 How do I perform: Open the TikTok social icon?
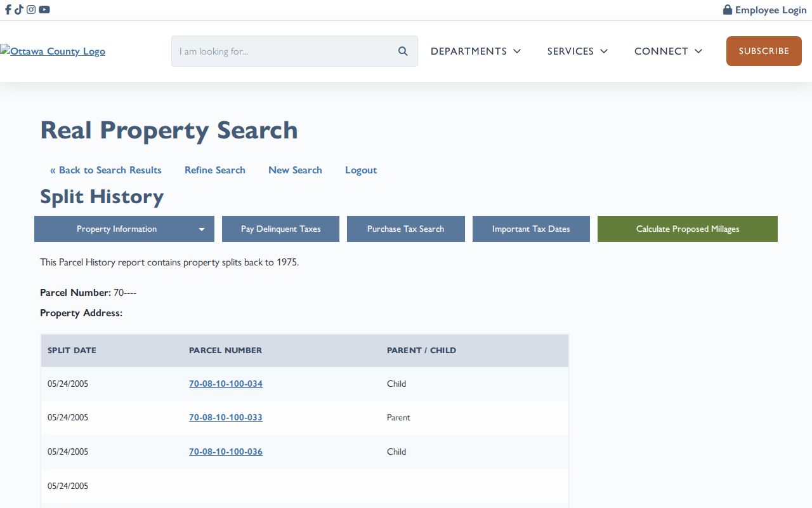(19, 10)
